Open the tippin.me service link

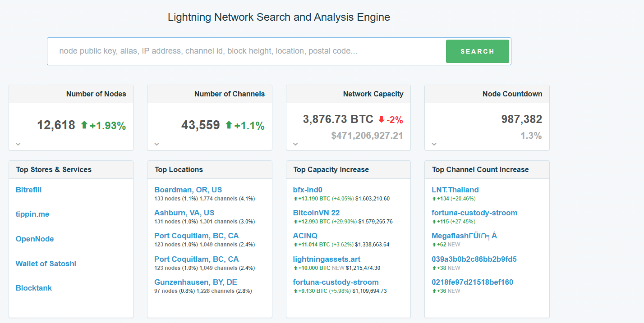32,214
